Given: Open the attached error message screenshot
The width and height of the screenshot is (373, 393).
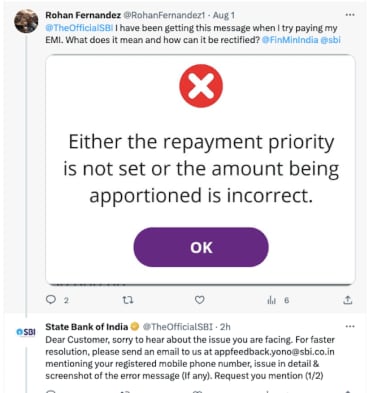Looking at the screenshot, I should click(200, 170).
